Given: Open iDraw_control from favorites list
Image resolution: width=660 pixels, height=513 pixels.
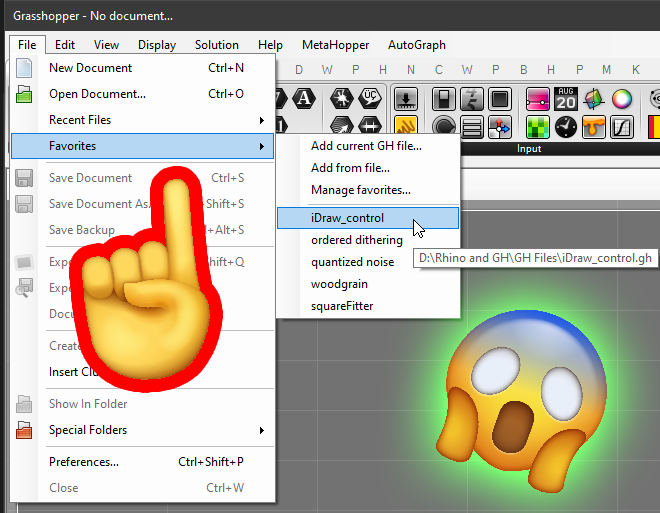Looking at the screenshot, I should [347, 218].
